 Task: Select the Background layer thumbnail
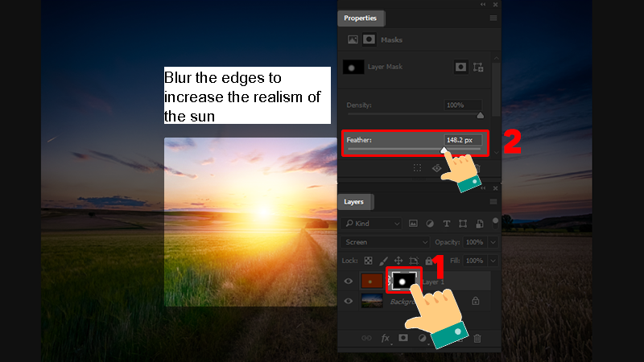372,301
